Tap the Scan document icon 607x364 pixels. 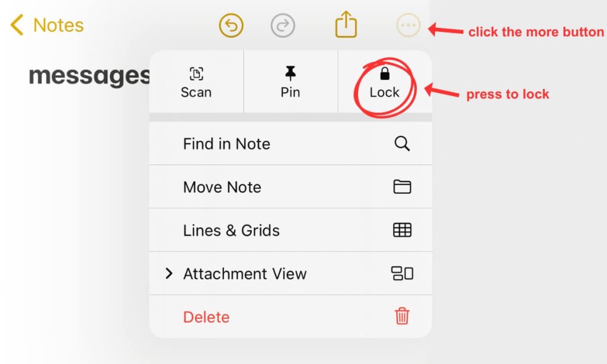[x=196, y=74]
